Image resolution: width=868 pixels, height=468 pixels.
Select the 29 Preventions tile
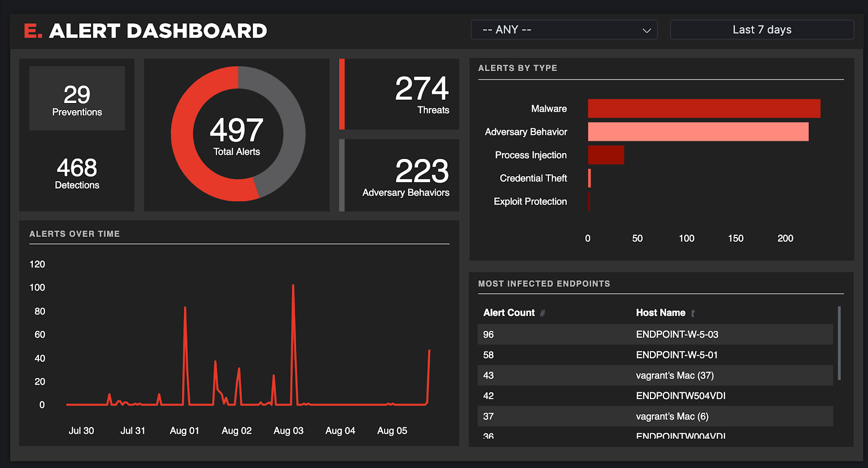77,98
